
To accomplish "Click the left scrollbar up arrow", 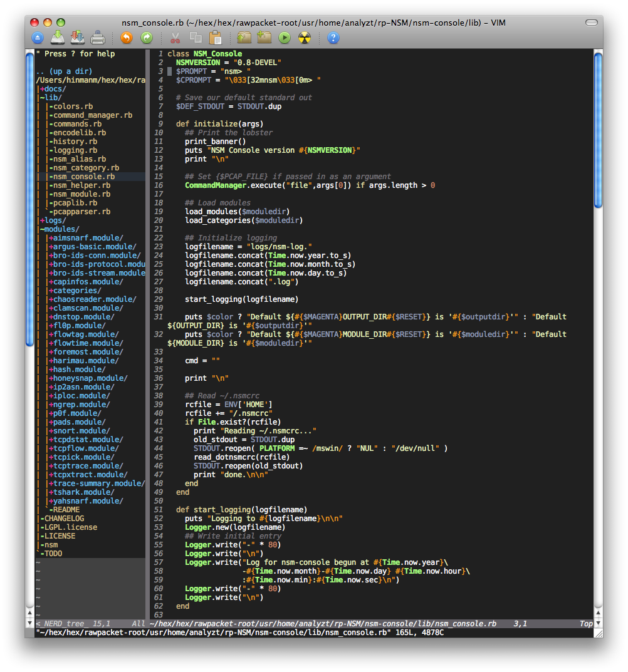I will pos(29,614).
